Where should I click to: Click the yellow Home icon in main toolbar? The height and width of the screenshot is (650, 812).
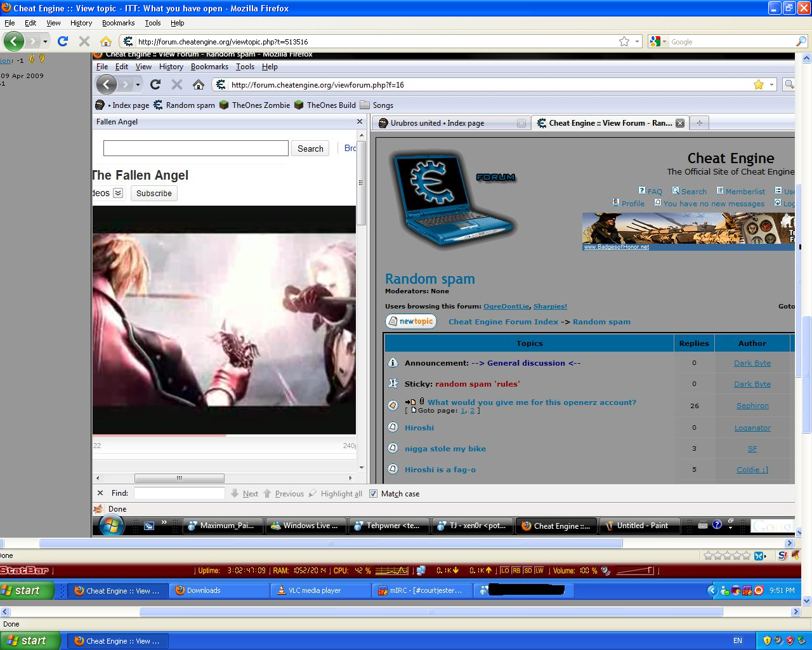click(x=106, y=41)
